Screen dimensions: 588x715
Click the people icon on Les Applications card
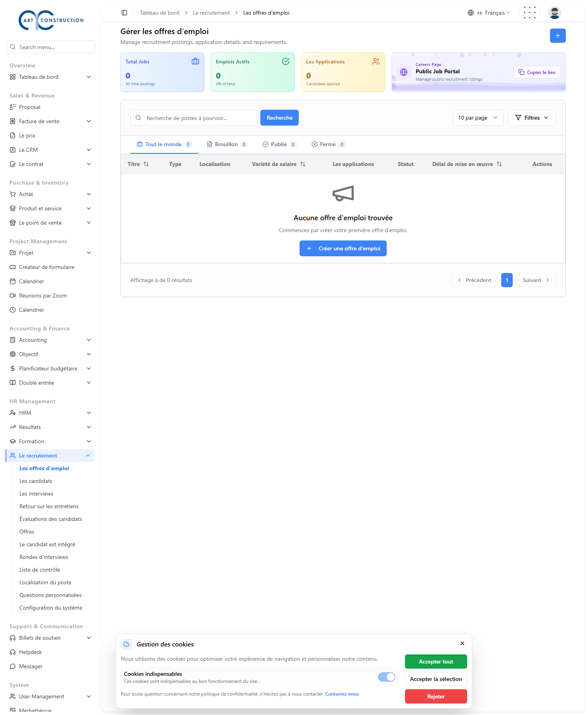(x=376, y=61)
